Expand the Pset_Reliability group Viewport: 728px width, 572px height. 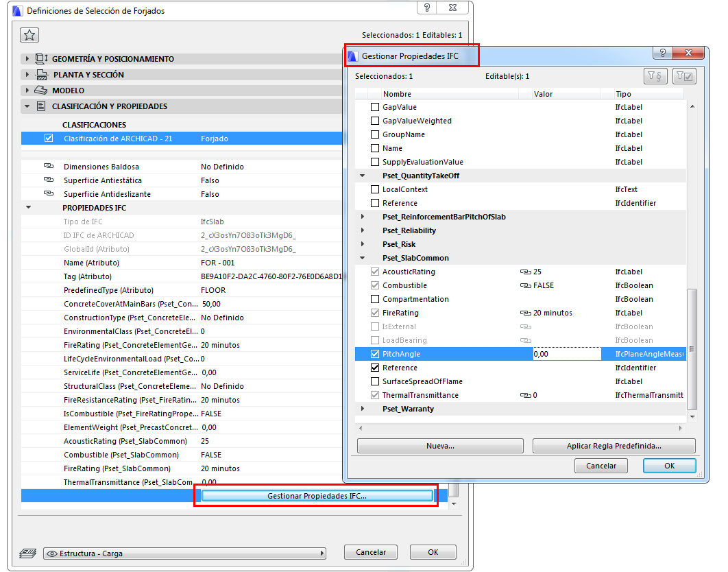coord(363,230)
